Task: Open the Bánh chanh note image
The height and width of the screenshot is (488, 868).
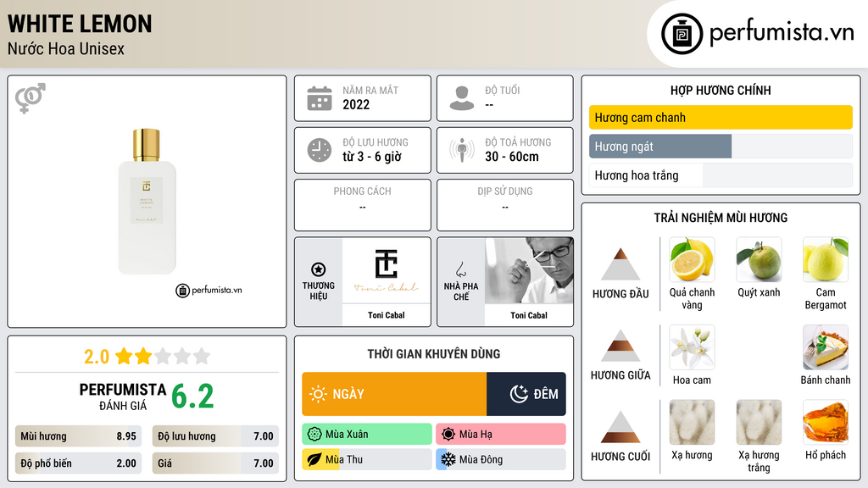Action: (826, 347)
